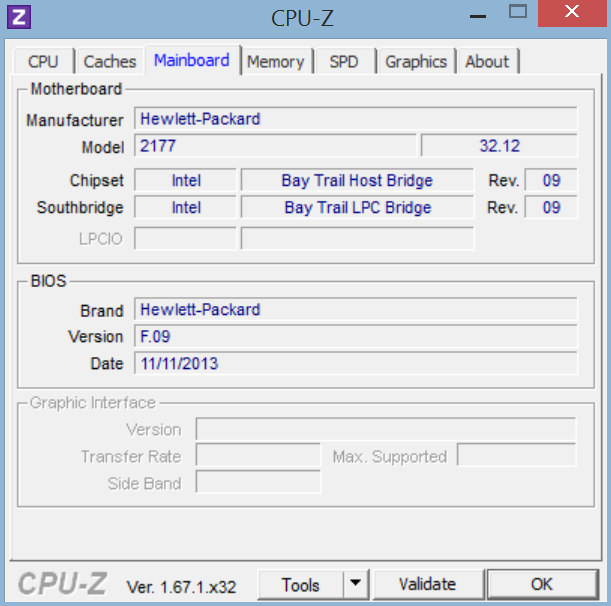The image size is (611, 606).
Task: Select the Mainboard tab
Action: point(192,60)
